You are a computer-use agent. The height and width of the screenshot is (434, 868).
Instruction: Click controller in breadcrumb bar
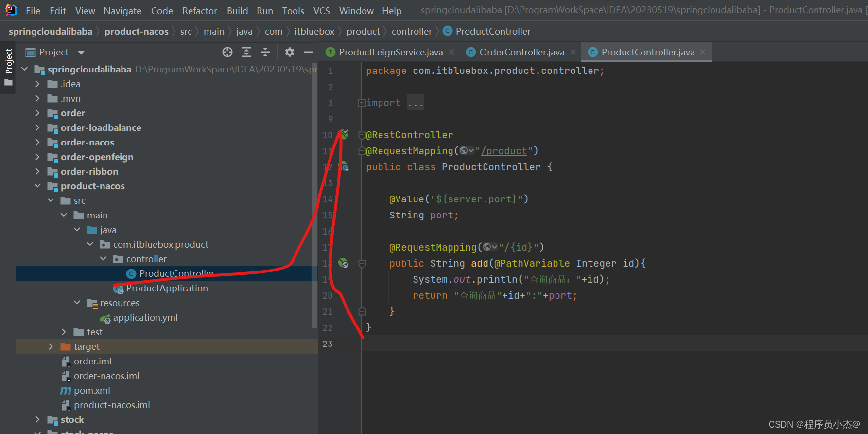(412, 31)
